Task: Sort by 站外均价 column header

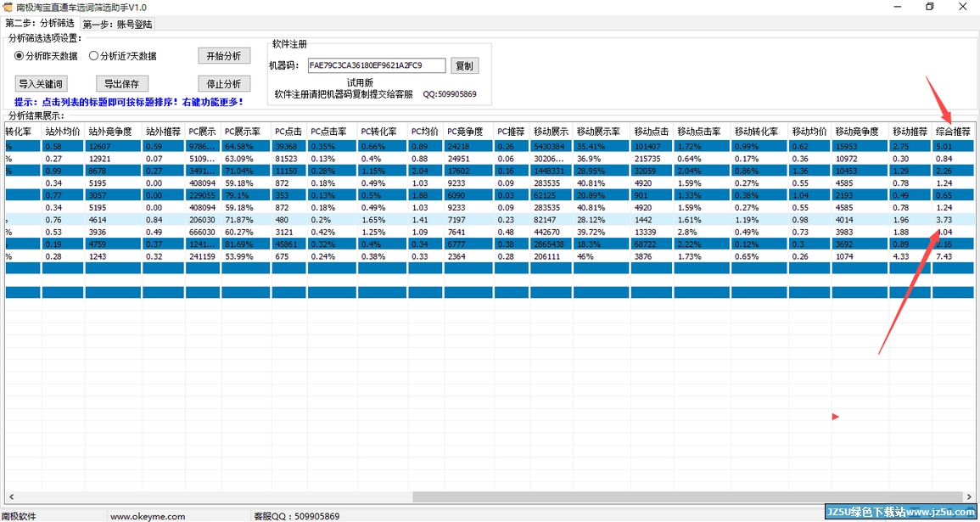Action: pyautogui.click(x=63, y=132)
